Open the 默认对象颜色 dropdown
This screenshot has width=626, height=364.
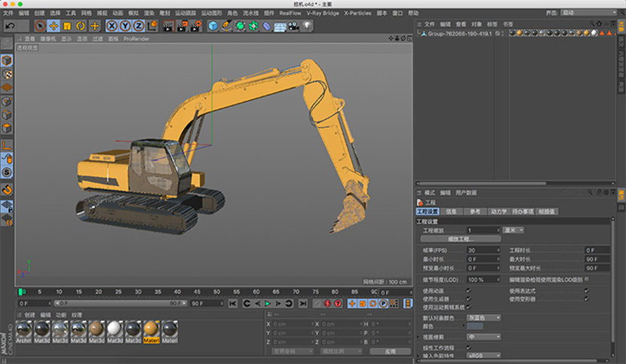(485, 317)
